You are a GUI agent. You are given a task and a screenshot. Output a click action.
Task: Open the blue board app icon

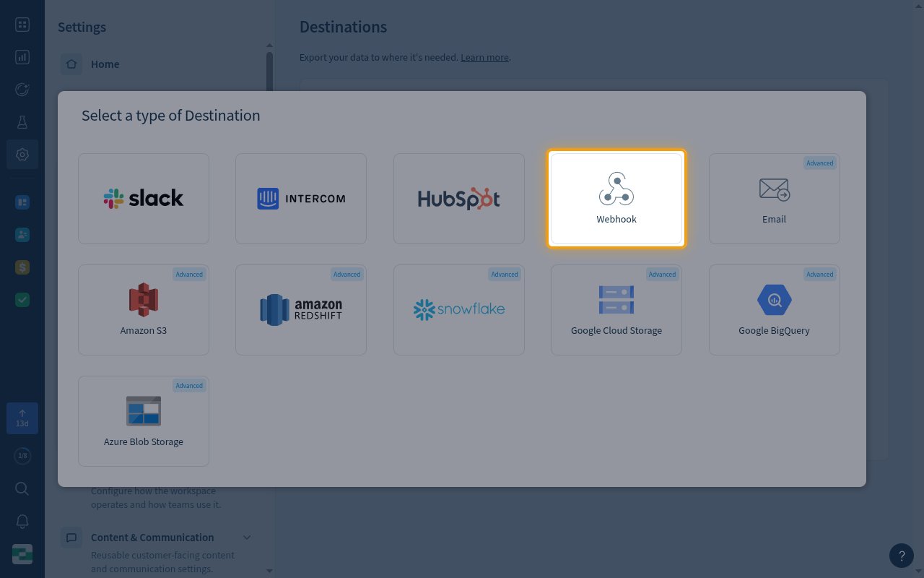[22, 202]
